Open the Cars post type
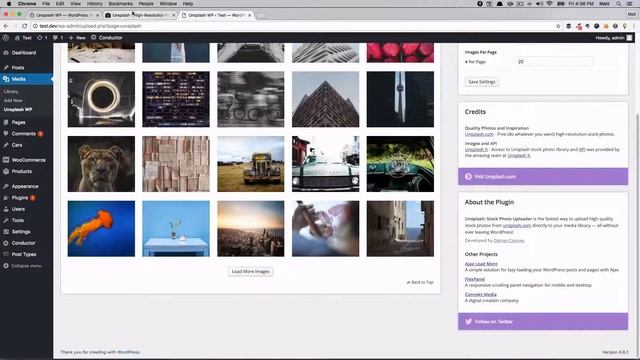The width and height of the screenshot is (640, 360). pyautogui.click(x=17, y=145)
